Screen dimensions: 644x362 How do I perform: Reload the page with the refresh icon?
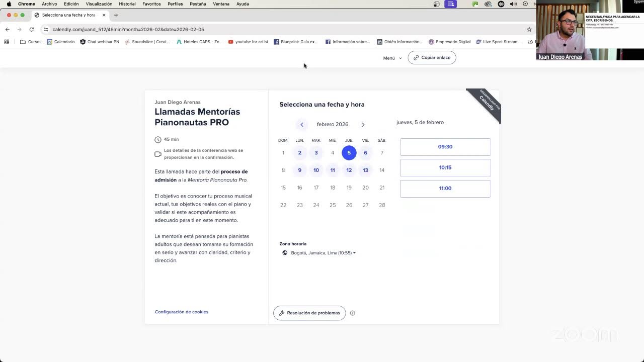pyautogui.click(x=31, y=29)
